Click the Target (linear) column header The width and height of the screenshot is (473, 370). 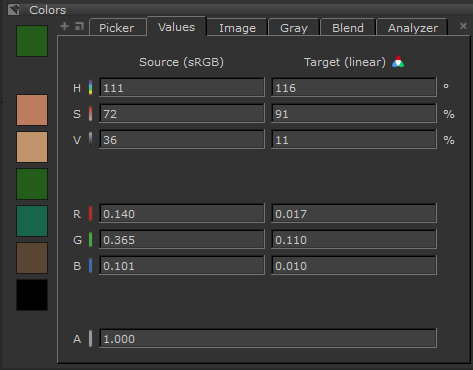345,62
